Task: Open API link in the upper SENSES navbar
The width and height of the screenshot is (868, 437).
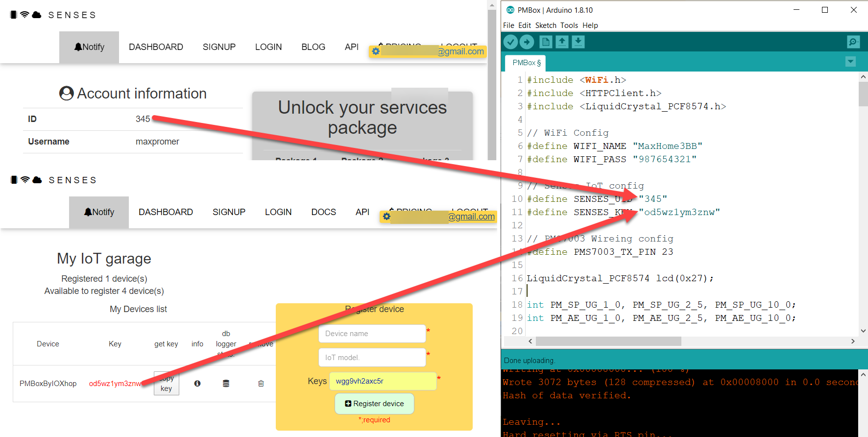Action: click(x=352, y=47)
